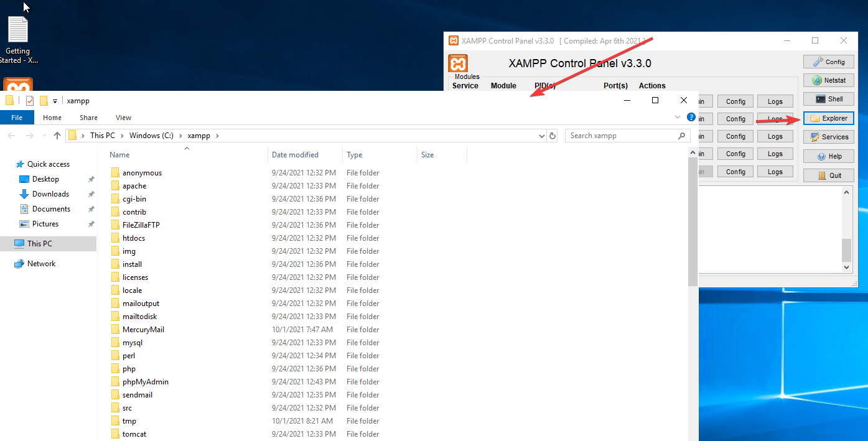Expand chevron after This PC in path

pyautogui.click(x=123, y=136)
